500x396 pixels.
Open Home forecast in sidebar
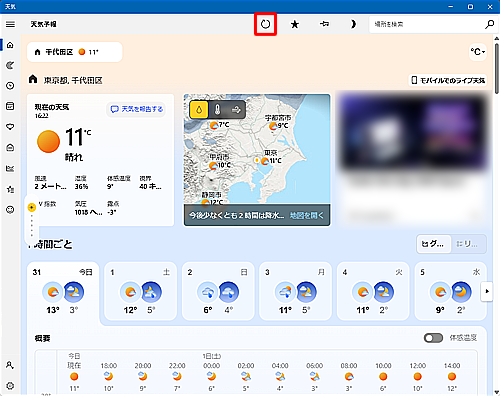(x=10, y=45)
